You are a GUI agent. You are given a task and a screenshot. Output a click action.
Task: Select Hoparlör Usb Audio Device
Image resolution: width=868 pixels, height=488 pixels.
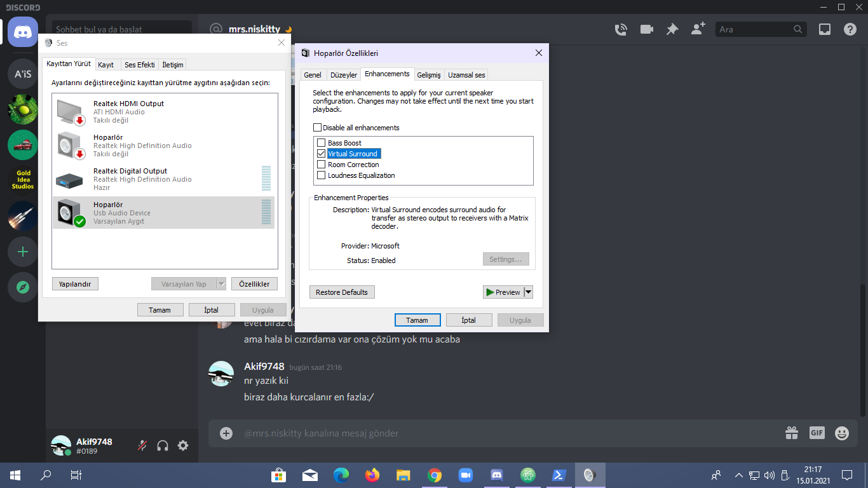coord(164,213)
